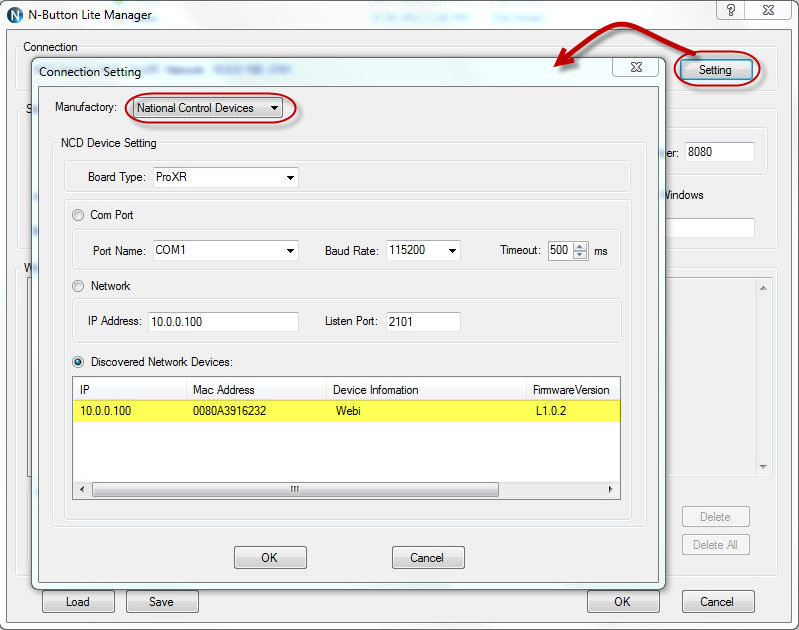
Task: Click OK in the Manager window
Action: (x=623, y=602)
